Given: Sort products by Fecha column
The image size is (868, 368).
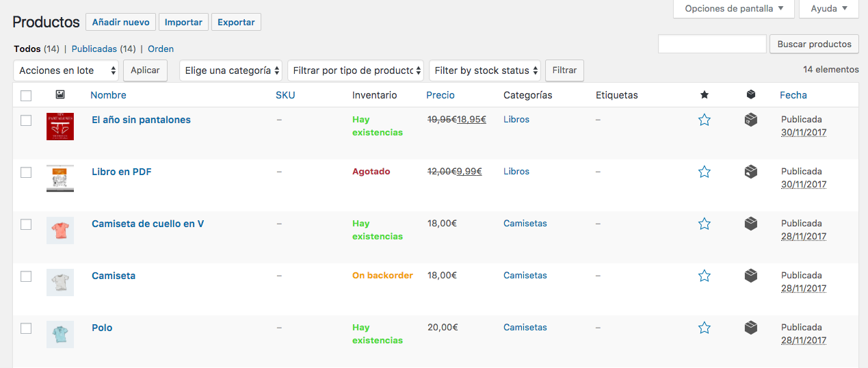Looking at the screenshot, I should point(793,95).
